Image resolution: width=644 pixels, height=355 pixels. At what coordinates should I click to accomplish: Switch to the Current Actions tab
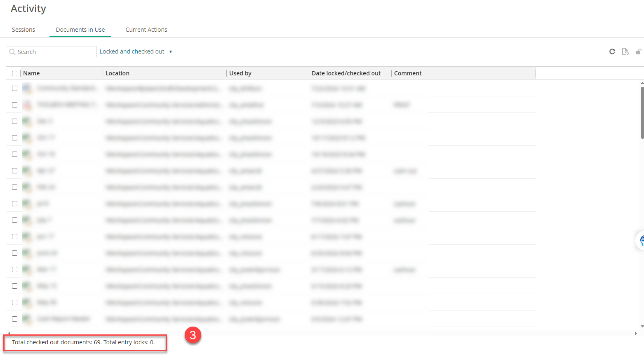point(146,30)
